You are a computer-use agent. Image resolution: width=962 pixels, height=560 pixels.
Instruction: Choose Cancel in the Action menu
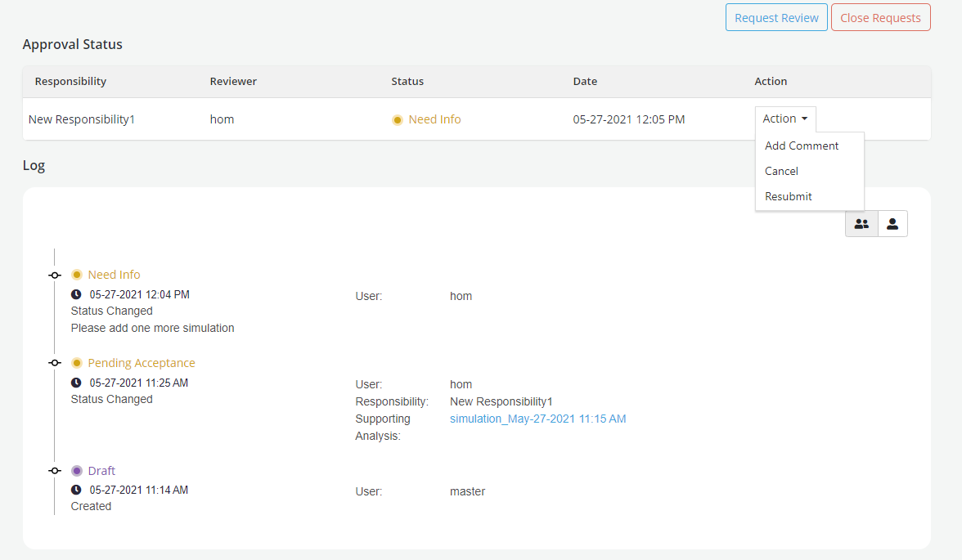[781, 171]
